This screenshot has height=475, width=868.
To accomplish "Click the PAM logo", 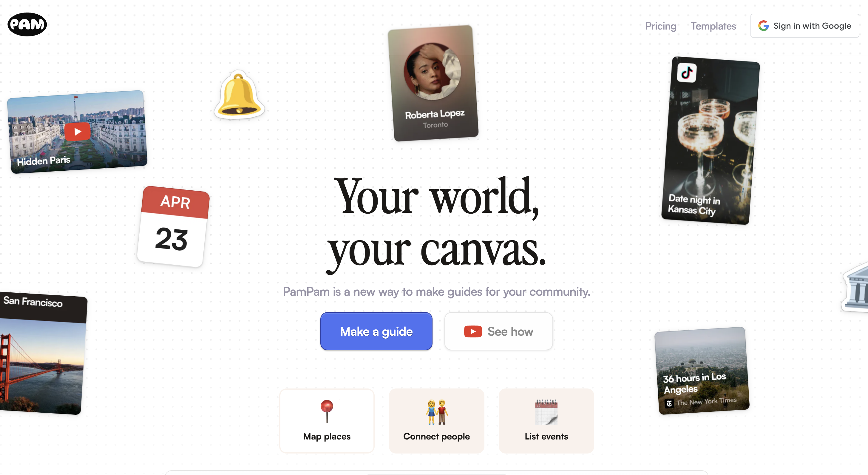I will point(27,24).
